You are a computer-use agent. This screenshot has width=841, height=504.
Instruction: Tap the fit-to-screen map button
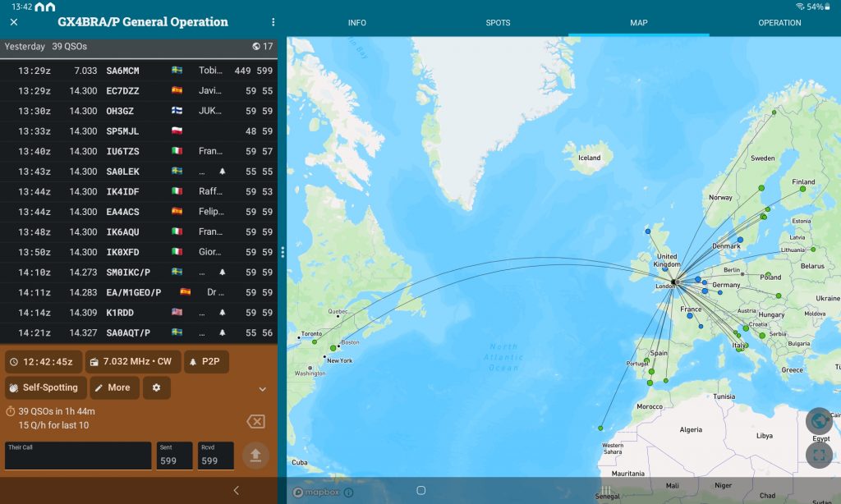pyautogui.click(x=819, y=454)
